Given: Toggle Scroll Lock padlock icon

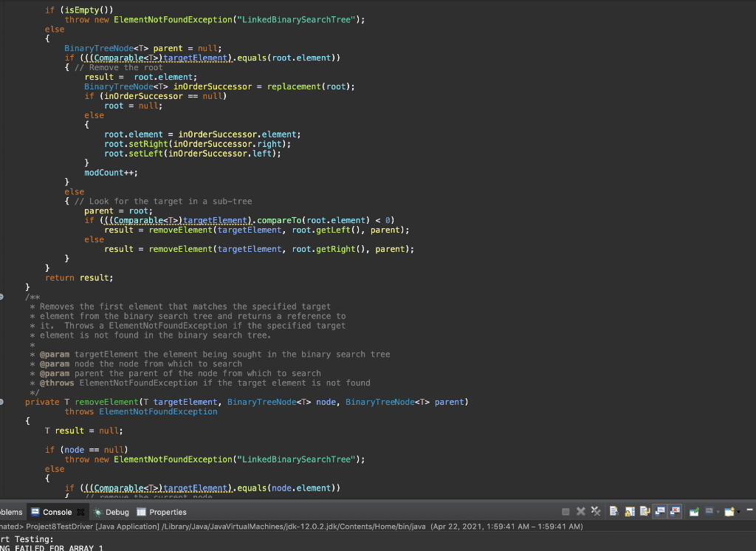Looking at the screenshot, I should (x=630, y=511).
